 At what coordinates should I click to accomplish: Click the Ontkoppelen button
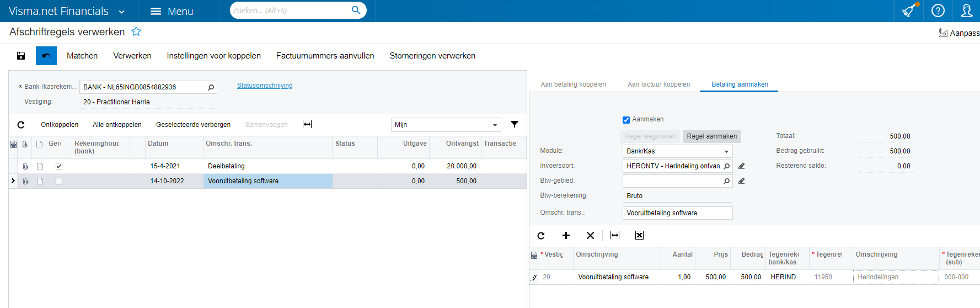point(60,125)
